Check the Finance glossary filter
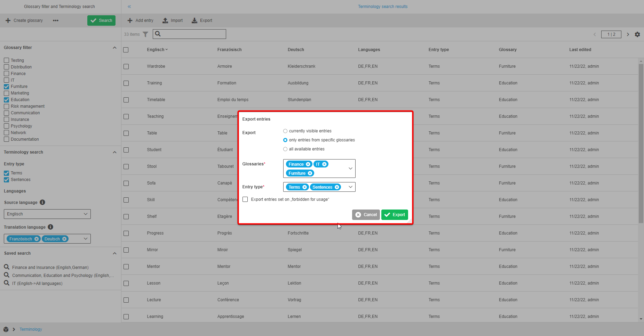 6,73
